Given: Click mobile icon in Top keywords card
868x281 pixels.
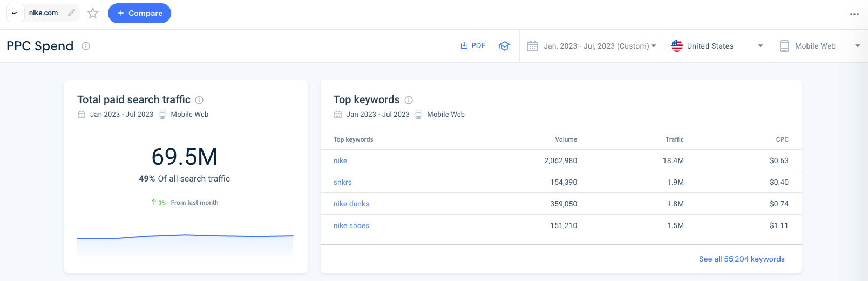Looking at the screenshot, I should [x=418, y=115].
